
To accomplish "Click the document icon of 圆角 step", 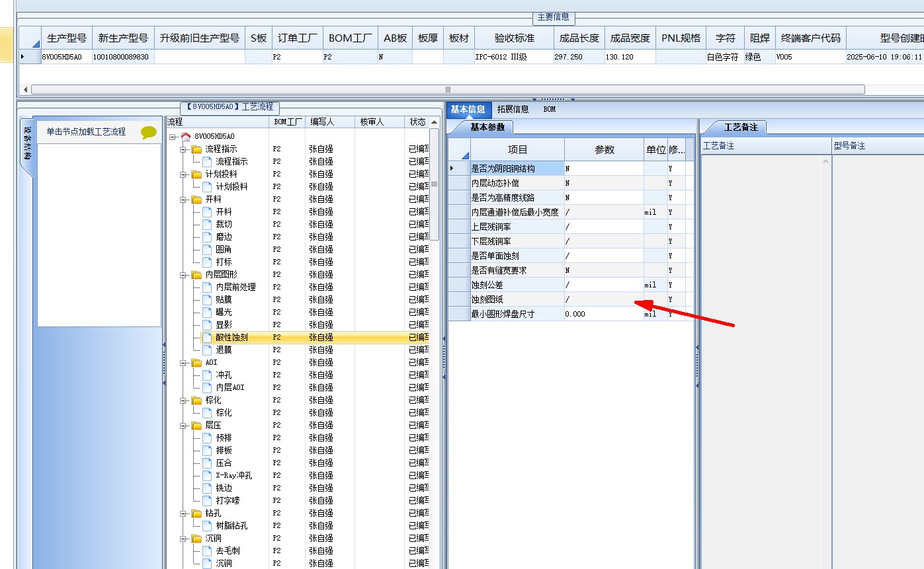I will click(x=207, y=249).
